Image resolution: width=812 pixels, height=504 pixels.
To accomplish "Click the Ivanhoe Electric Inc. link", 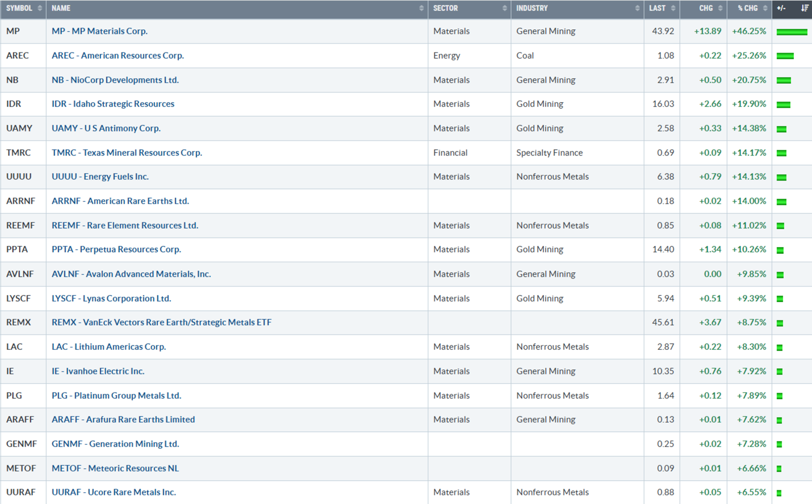I will 98,371.
